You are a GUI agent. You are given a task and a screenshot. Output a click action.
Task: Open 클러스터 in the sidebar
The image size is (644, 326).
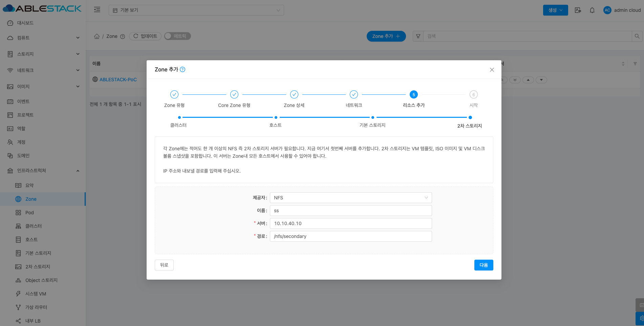[43, 226]
